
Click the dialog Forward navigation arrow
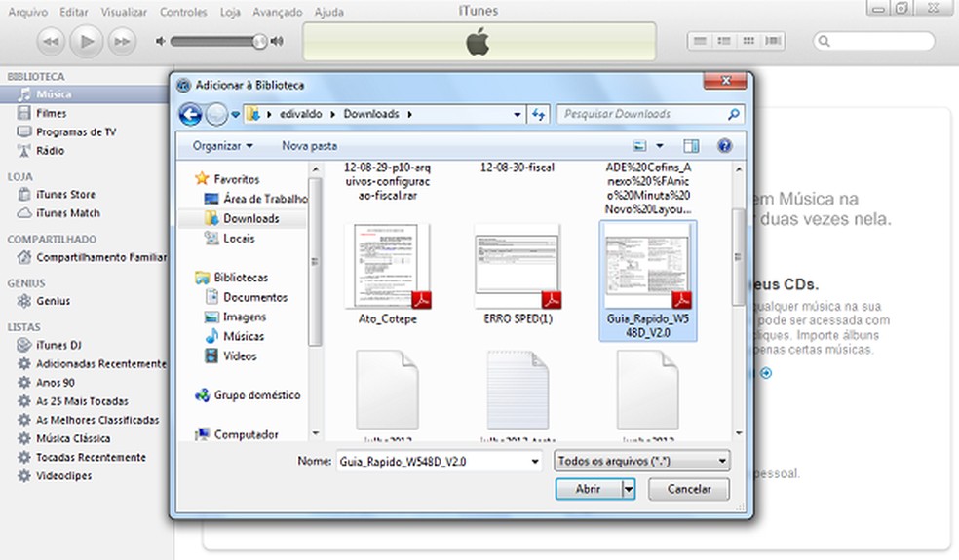[x=216, y=114]
